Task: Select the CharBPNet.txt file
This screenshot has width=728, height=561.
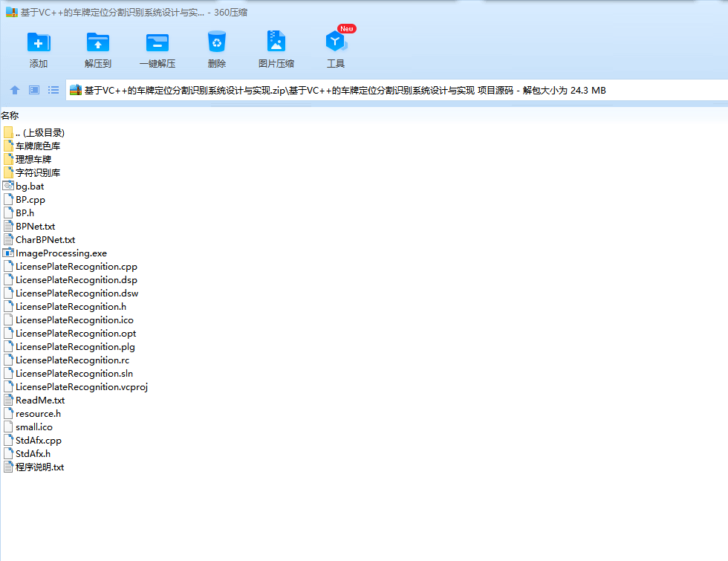Action: point(39,240)
